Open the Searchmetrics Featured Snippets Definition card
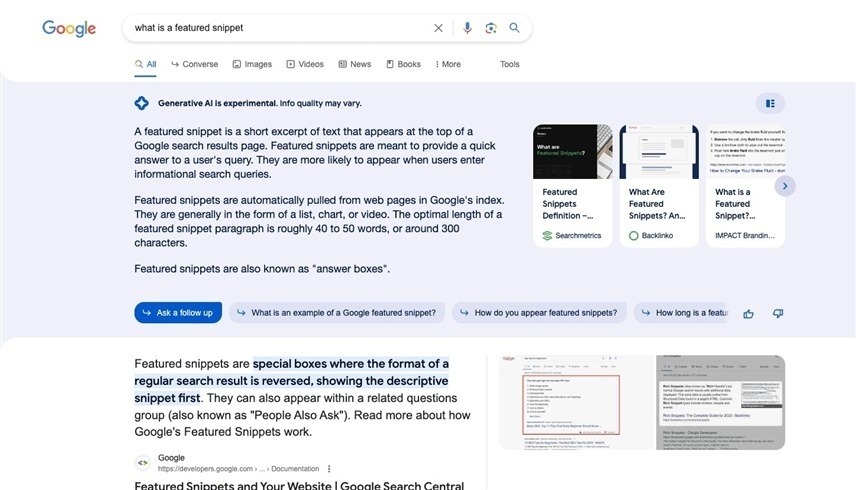This screenshot has width=856, height=490. click(572, 185)
